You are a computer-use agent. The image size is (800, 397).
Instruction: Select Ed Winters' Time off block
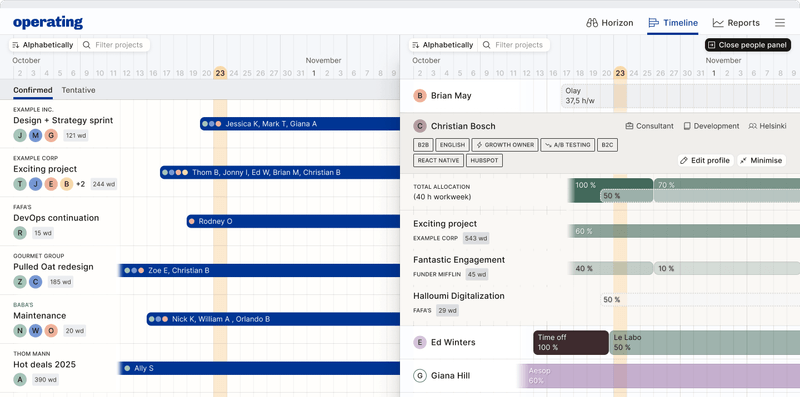click(571, 342)
